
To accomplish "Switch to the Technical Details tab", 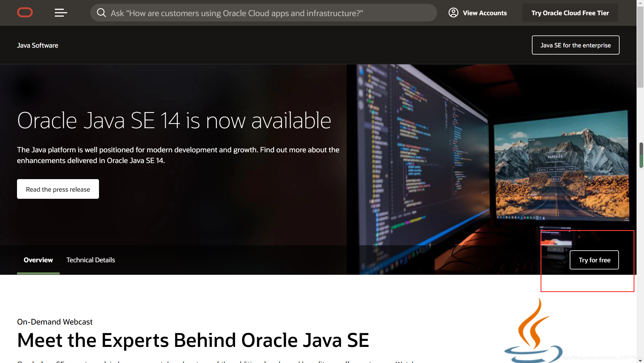I will pos(91,260).
